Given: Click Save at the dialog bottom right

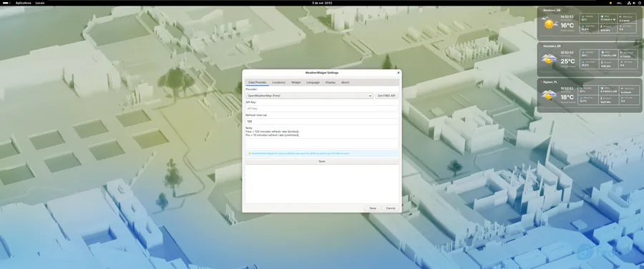Looking at the screenshot, I should [373, 208].
